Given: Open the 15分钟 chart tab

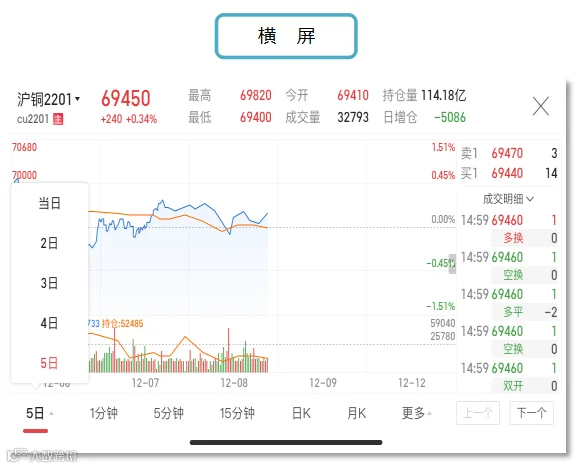Looking at the screenshot, I should point(237,413).
